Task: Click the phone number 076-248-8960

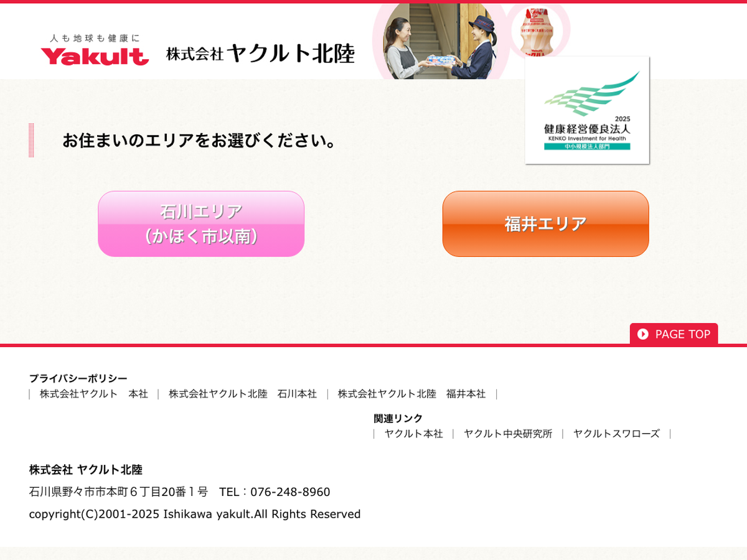Action: pos(290,492)
